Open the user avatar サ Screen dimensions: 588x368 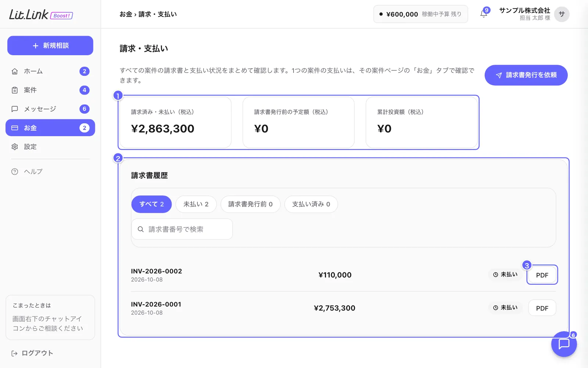tap(562, 14)
